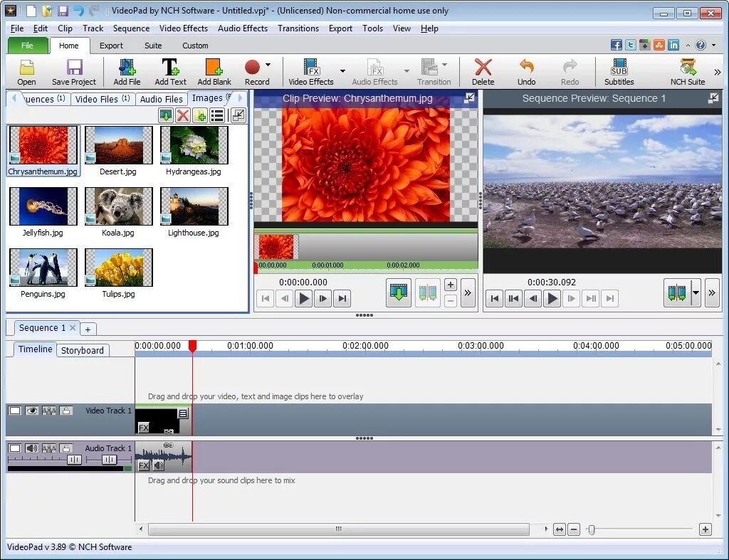Screen dimensions: 729x560
Task: Open the Video Effects dropdown arrow
Action: 342,71
